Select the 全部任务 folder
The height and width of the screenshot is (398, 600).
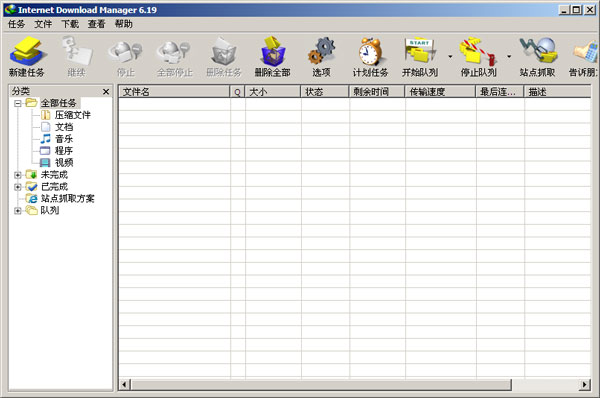59,103
